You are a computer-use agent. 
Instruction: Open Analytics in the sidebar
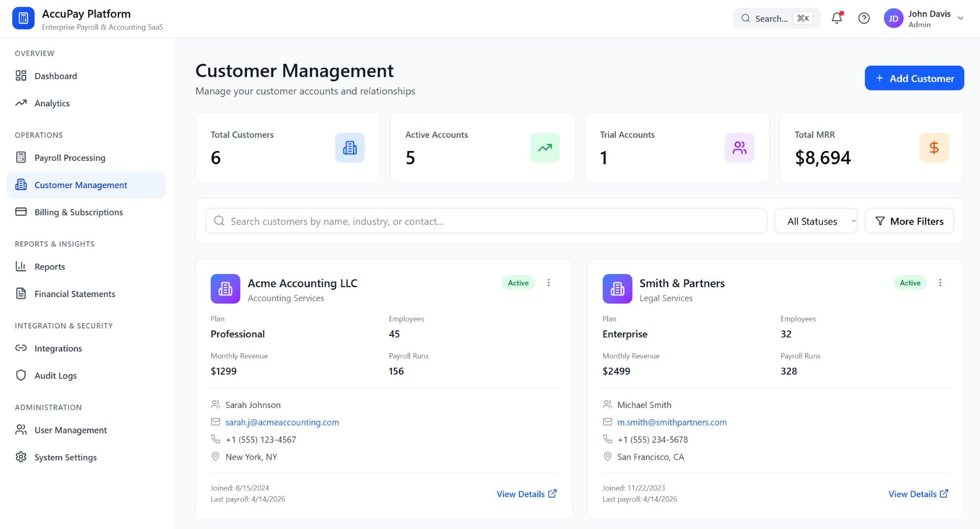coord(86,103)
